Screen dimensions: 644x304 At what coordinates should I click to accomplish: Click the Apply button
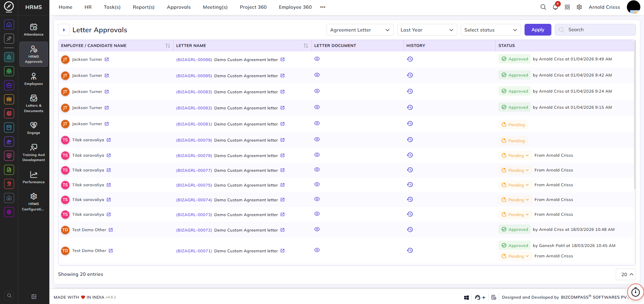[x=538, y=30]
